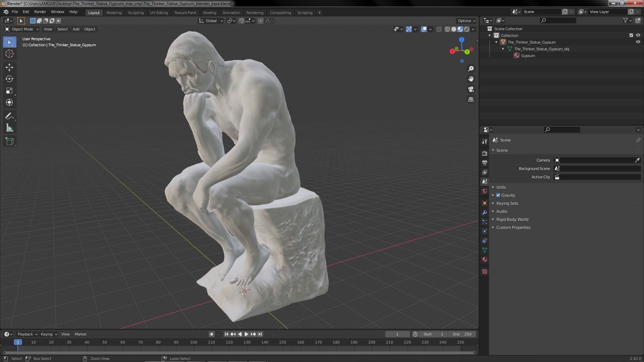Viewport: 644px width, 362px height.
Task: Collapse The_Thinker_Statue_Gypsum tree item
Action: point(496,42)
